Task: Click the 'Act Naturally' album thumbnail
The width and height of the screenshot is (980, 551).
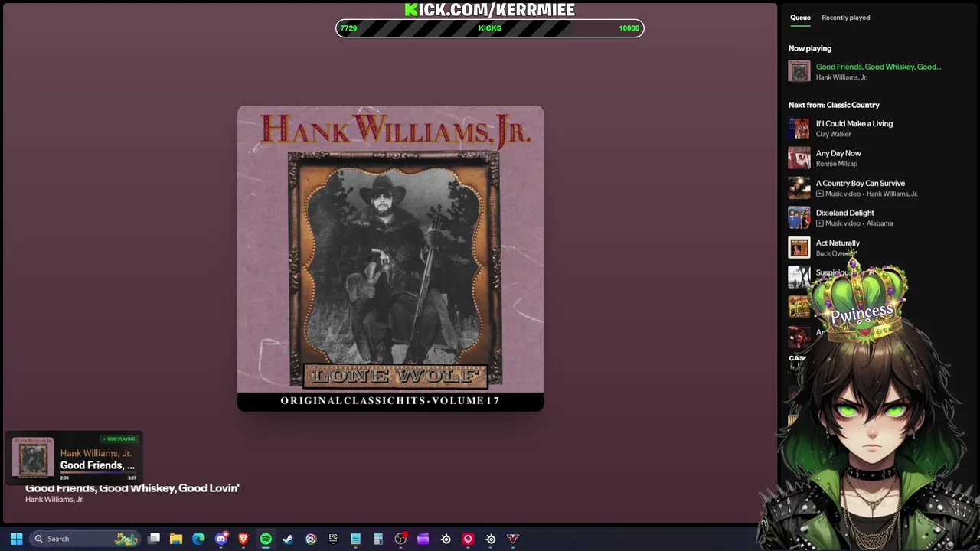Action: (799, 247)
